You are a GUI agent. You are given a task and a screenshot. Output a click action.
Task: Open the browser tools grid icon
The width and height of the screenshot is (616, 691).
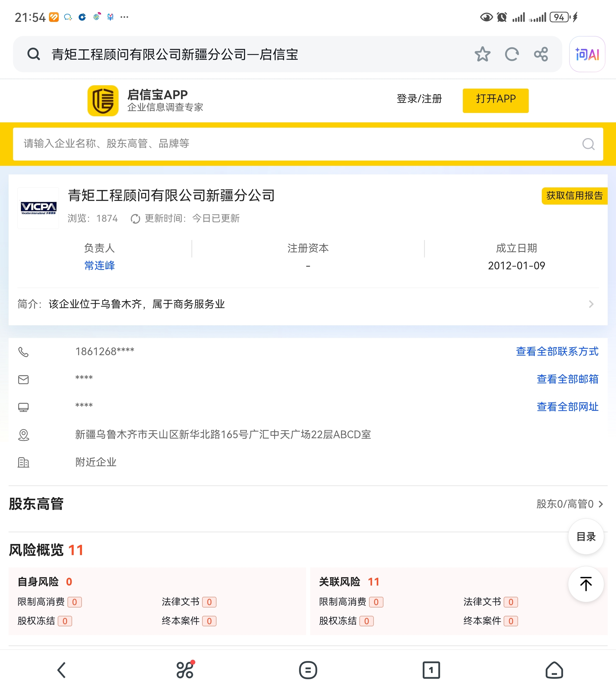(185, 669)
